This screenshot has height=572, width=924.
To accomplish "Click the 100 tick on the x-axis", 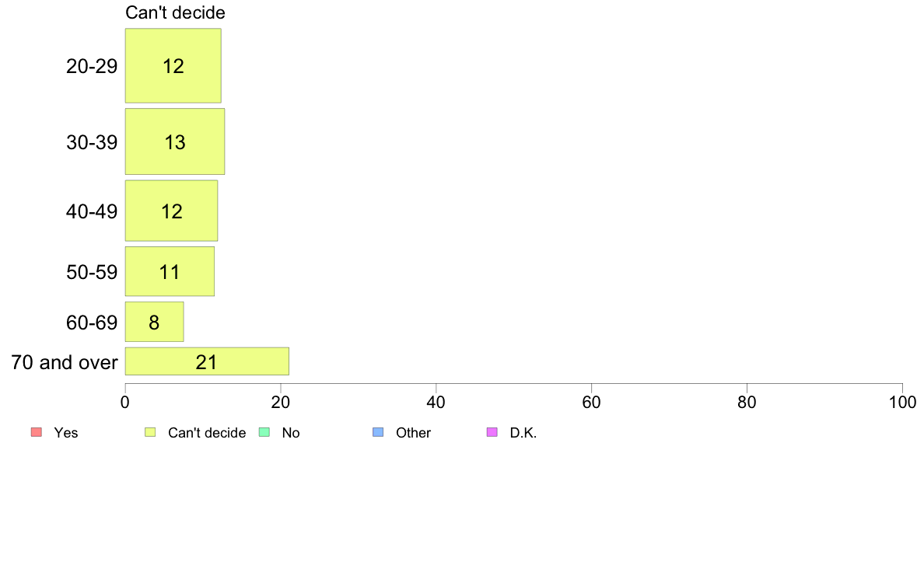I will tap(902, 403).
